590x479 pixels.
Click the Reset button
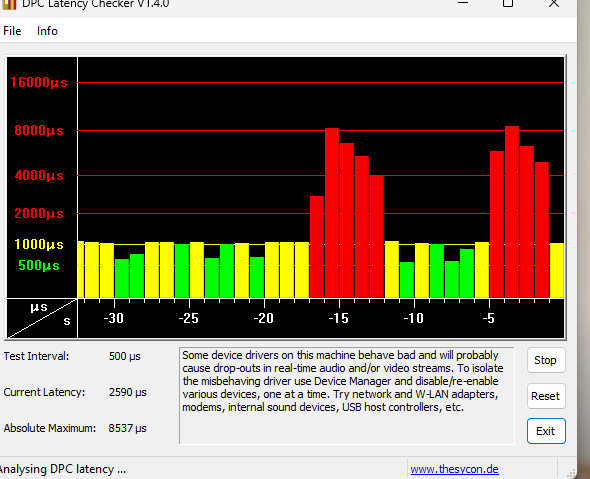click(x=546, y=396)
